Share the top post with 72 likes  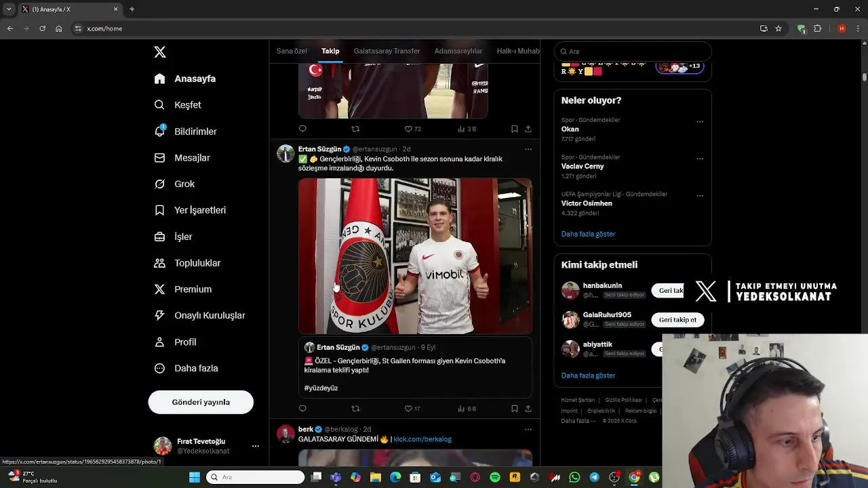point(528,129)
